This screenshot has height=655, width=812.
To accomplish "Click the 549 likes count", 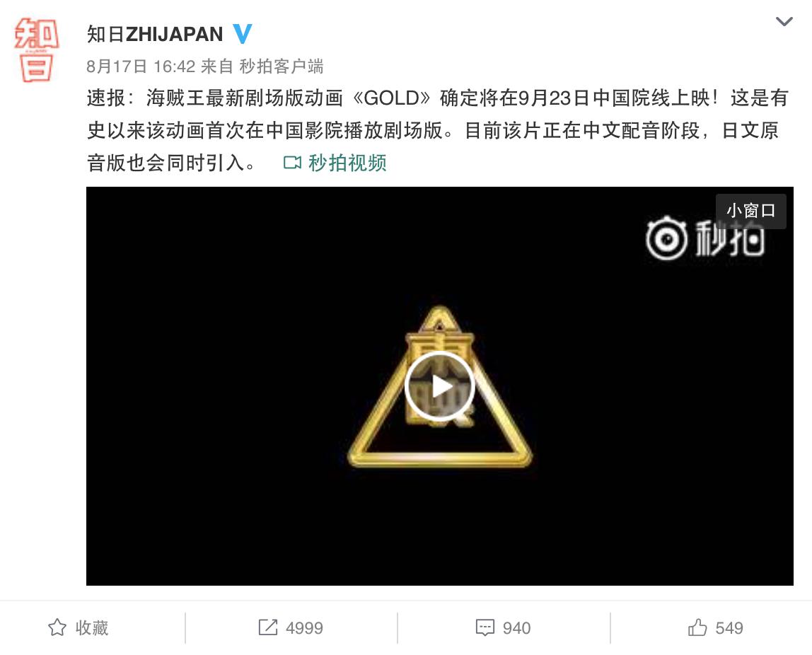I will (x=729, y=628).
